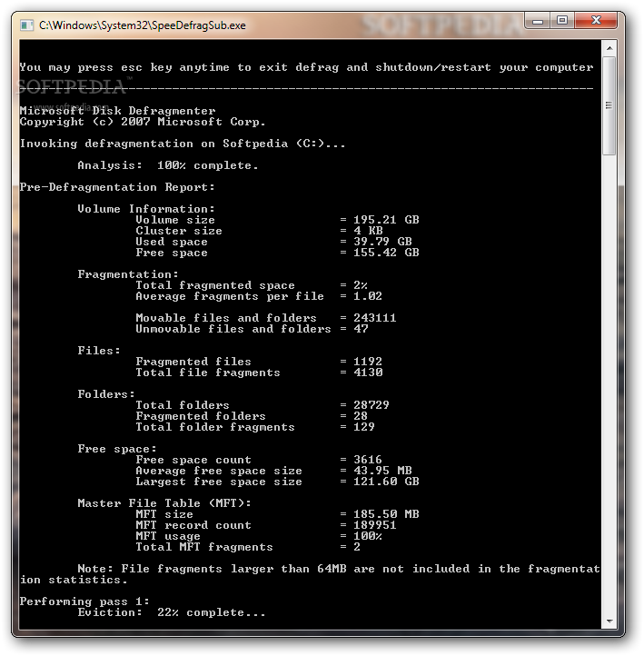Click the window title C:\Windows\System32\SpeeDefragSub.exe
This screenshot has height=656, width=644.
[143, 25]
